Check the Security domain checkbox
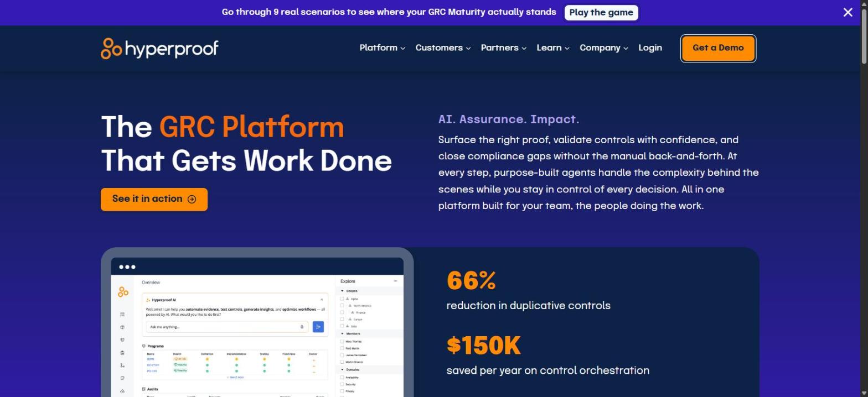Viewport: 868px width, 397px height. click(x=342, y=384)
